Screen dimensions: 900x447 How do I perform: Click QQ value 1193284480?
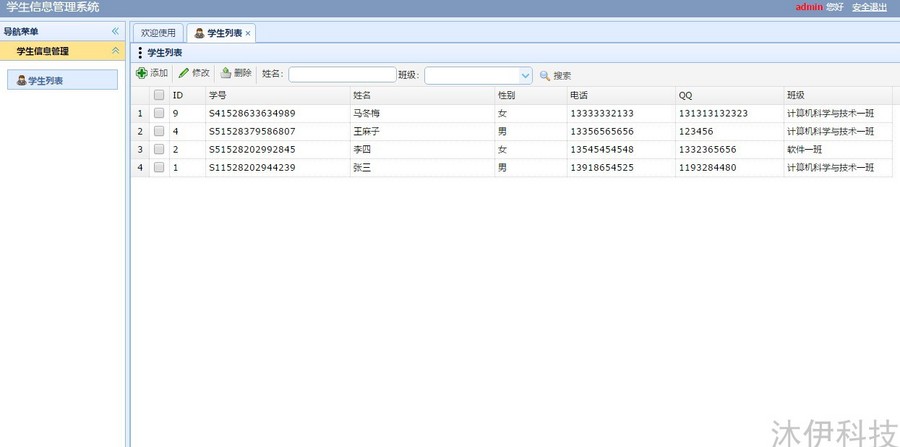pos(708,168)
